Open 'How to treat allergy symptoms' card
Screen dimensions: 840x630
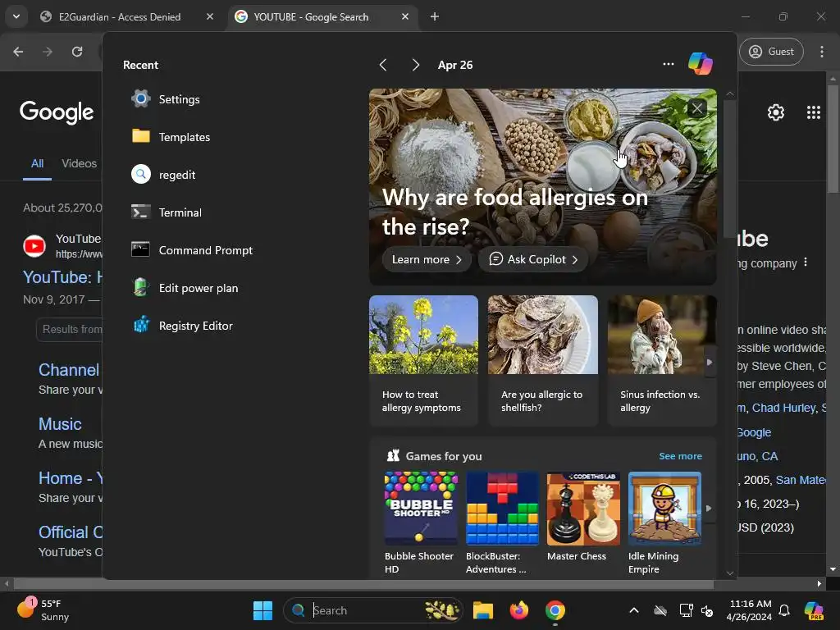coord(423,360)
